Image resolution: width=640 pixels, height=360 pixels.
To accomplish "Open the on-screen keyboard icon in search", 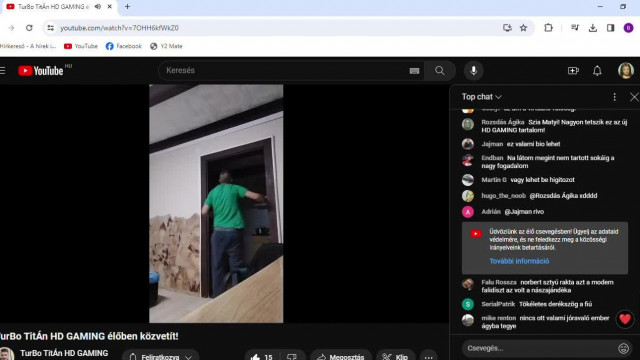I will 414,71.
